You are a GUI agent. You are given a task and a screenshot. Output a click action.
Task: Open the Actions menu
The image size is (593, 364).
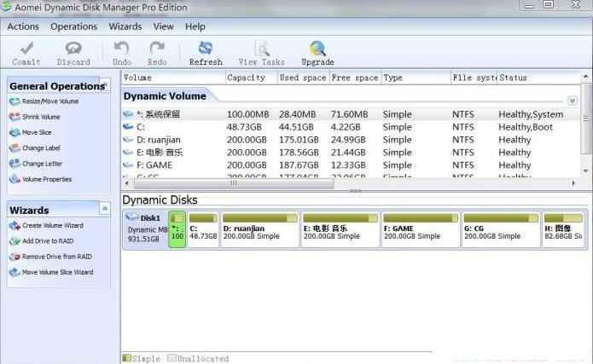tap(23, 26)
